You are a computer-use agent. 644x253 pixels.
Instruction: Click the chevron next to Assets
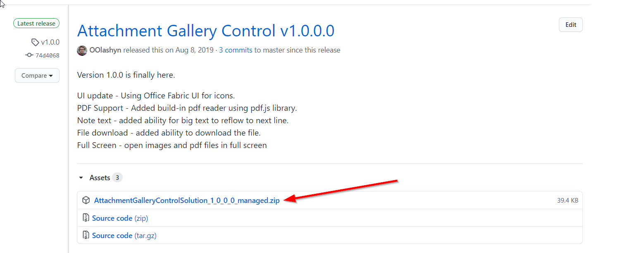point(81,177)
